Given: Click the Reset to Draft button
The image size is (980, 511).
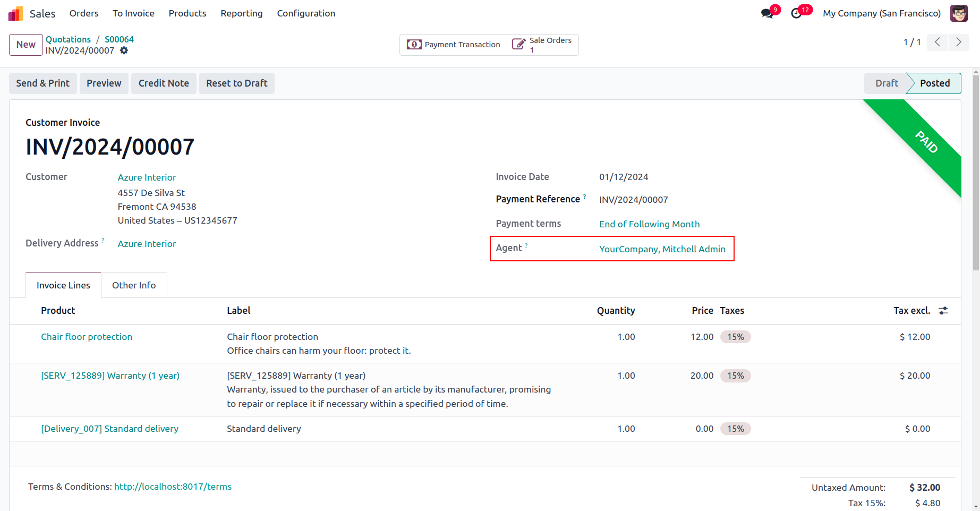Looking at the screenshot, I should (237, 83).
